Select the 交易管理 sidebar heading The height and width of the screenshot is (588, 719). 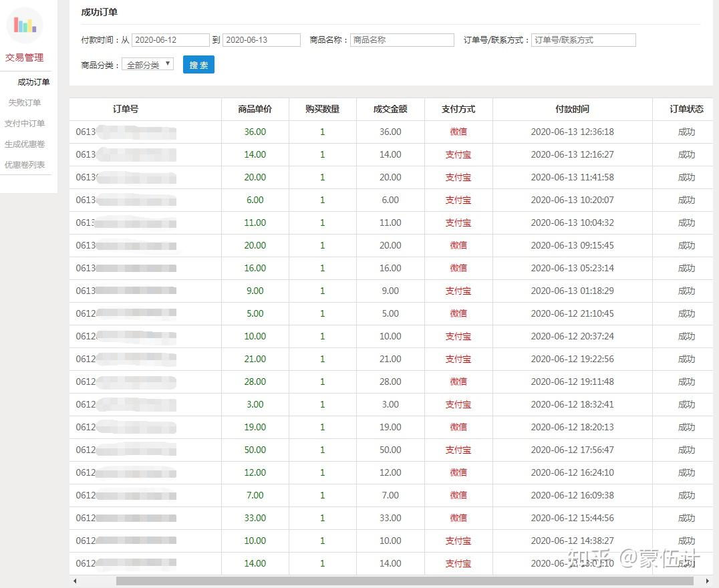coord(25,57)
